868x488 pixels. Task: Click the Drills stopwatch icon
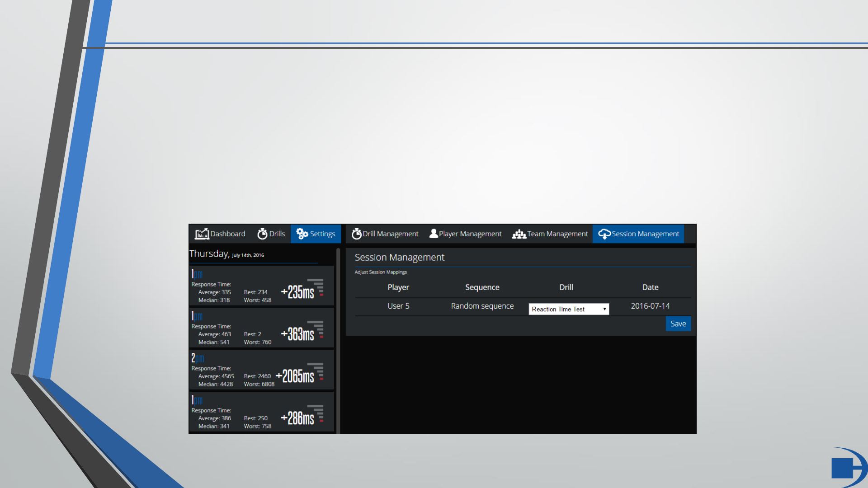click(x=262, y=234)
